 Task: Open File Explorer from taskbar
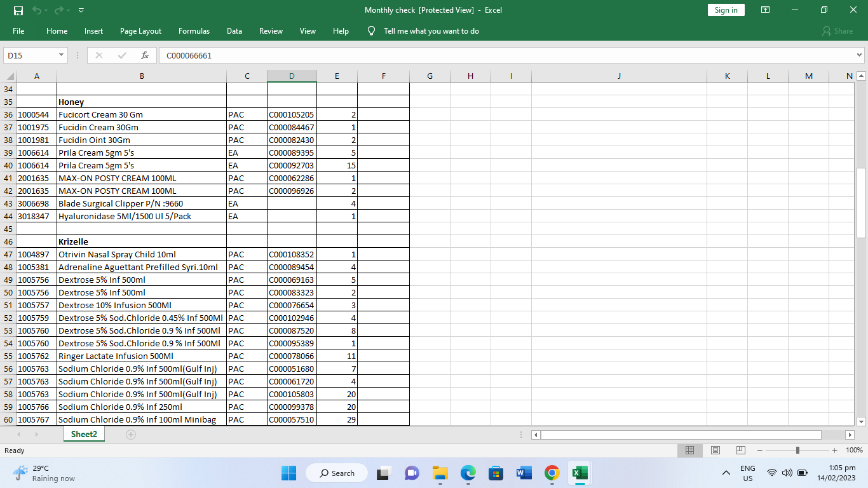tap(440, 473)
